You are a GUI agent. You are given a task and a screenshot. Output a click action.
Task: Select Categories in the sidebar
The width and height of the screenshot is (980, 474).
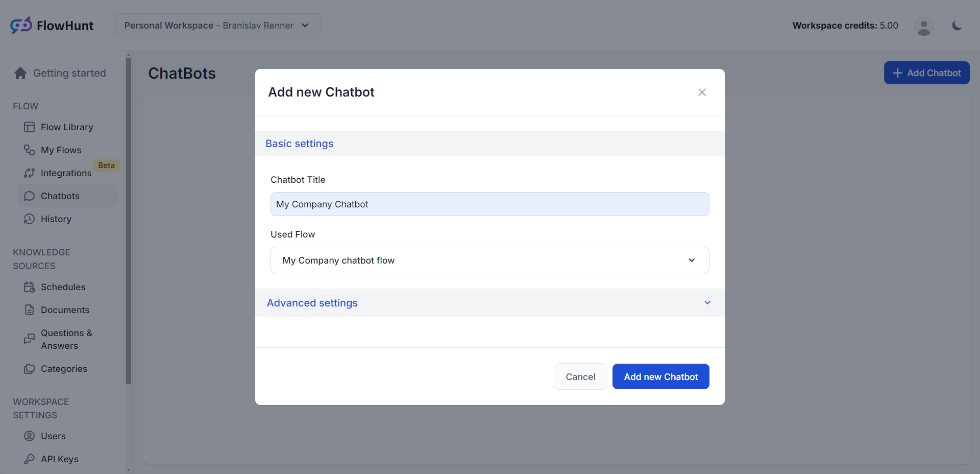64,369
